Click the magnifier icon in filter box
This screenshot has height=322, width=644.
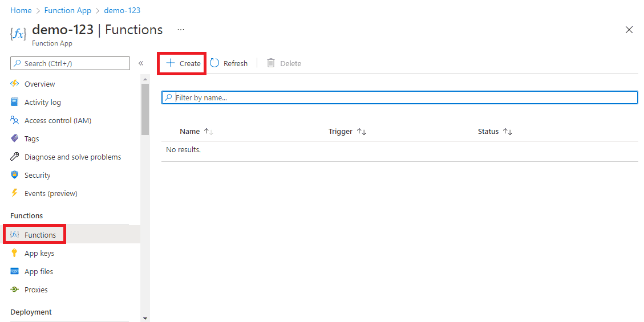(168, 97)
